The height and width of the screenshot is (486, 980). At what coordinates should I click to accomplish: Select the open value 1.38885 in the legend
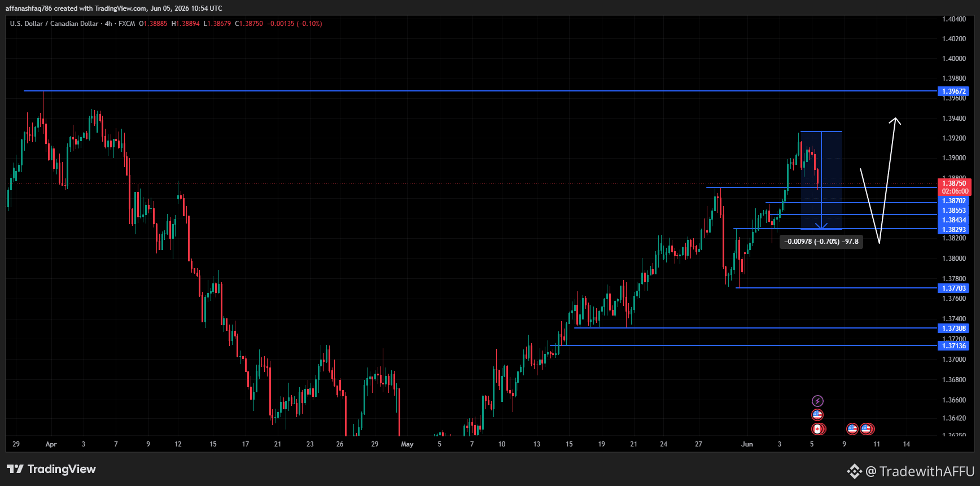point(155,24)
